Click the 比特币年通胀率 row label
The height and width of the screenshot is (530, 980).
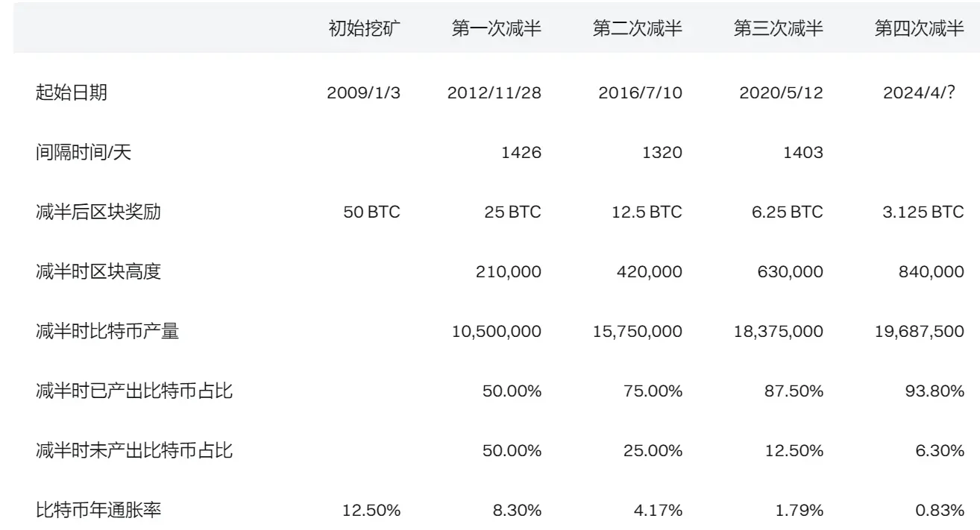98,511
